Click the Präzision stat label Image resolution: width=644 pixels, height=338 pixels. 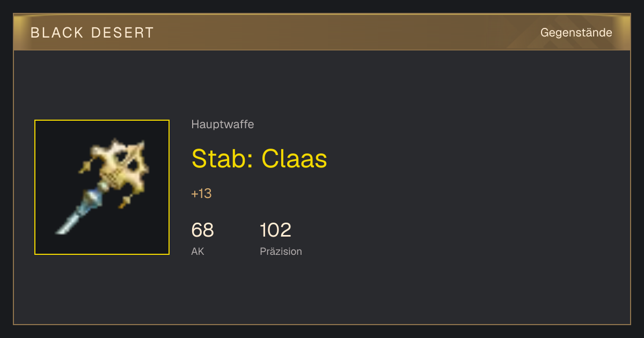pos(281,251)
